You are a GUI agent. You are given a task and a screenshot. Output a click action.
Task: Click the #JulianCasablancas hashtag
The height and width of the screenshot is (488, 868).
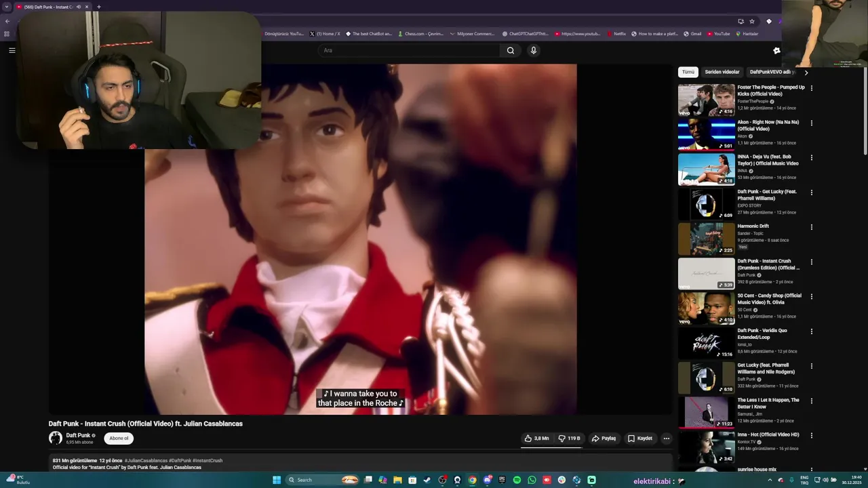(146, 460)
